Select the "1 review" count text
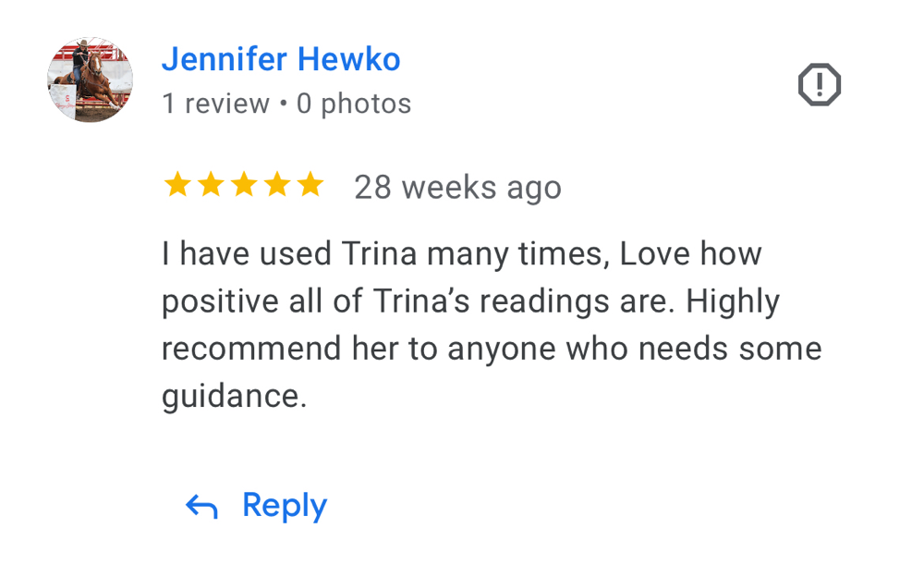The image size is (924, 565). tap(215, 104)
